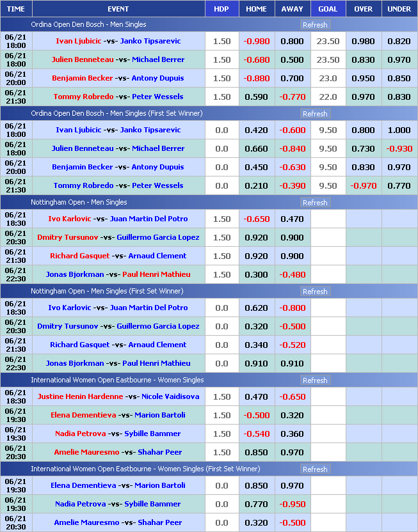Choose over odds -0.970 for Robredo first set
Image resolution: width=418 pixels, height=532 pixels.
363,185
